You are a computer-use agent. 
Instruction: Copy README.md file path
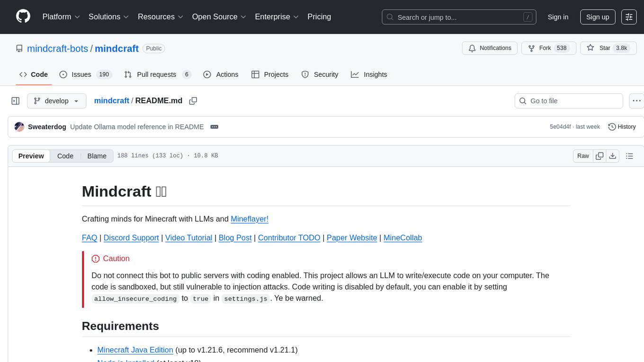click(x=193, y=101)
